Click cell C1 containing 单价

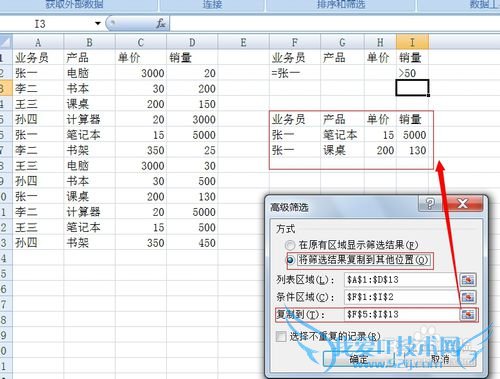141,58
